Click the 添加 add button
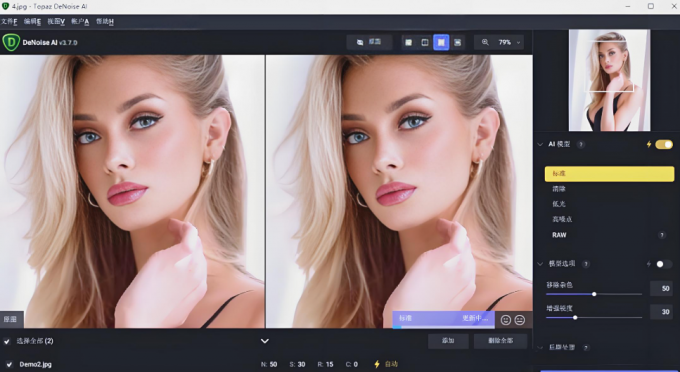Viewport: 680px width, 372px height. click(448, 341)
